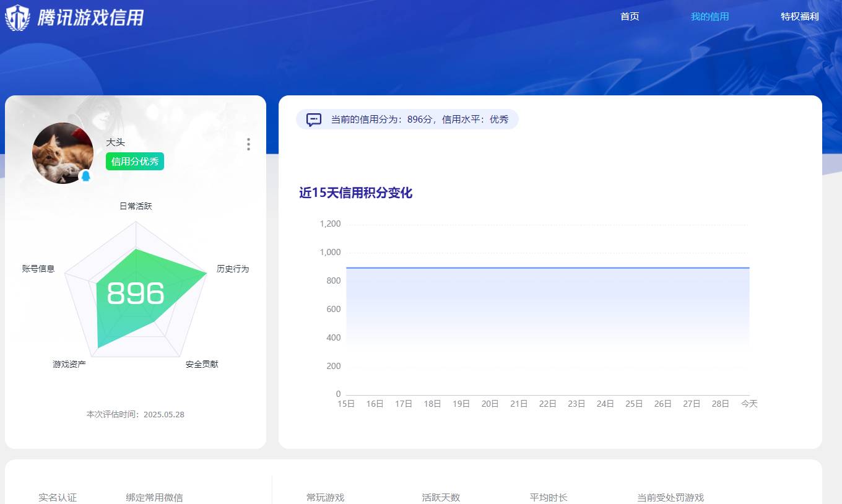
Task: Click the green 信用分优秀 badge
Action: point(134,161)
